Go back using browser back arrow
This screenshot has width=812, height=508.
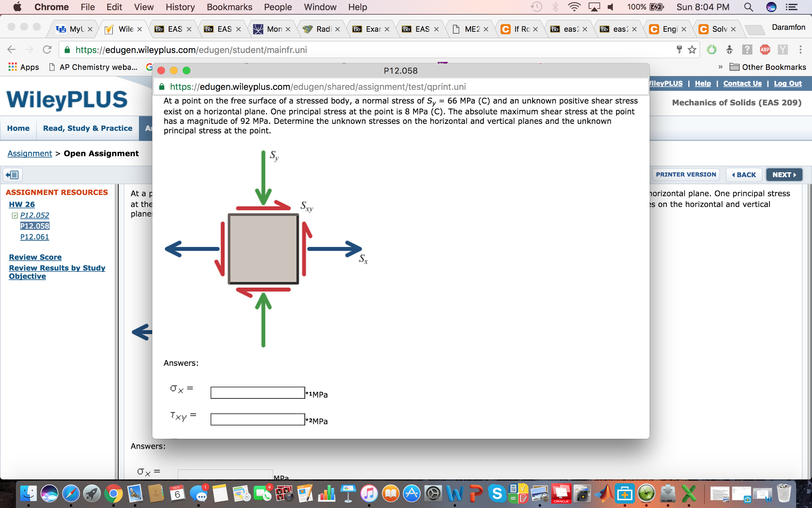coord(12,50)
